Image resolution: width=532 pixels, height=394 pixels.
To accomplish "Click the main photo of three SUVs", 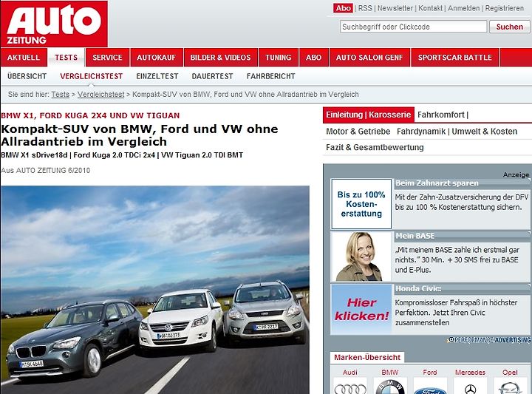I will (x=155, y=290).
